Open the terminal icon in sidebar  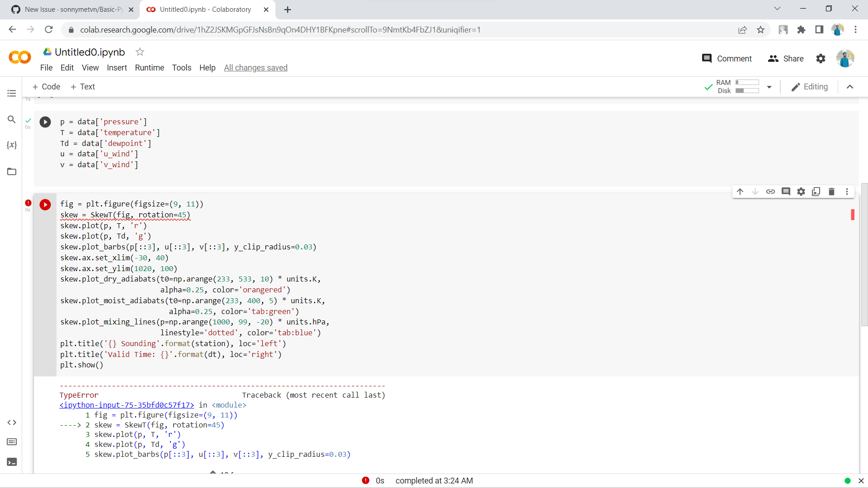(x=12, y=462)
